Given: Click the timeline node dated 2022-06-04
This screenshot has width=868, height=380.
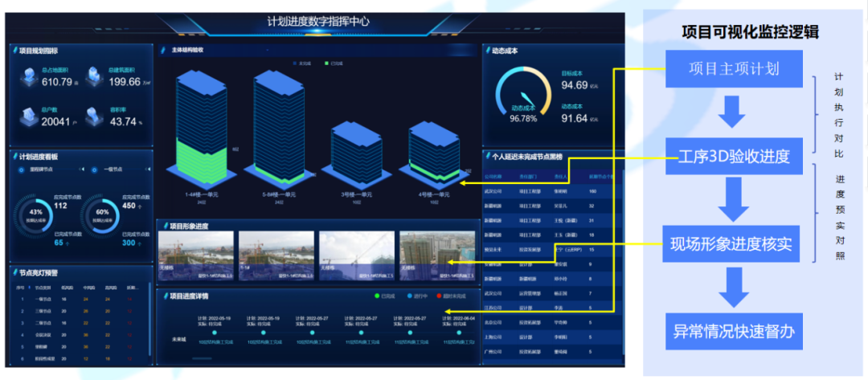Looking at the screenshot, I should (458, 333).
